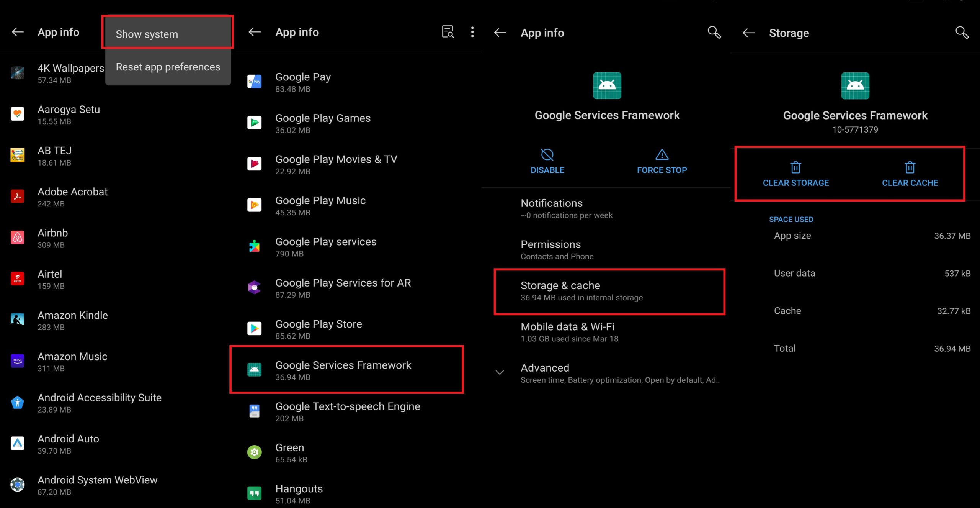Go back from Google Services Framework App info

[500, 33]
